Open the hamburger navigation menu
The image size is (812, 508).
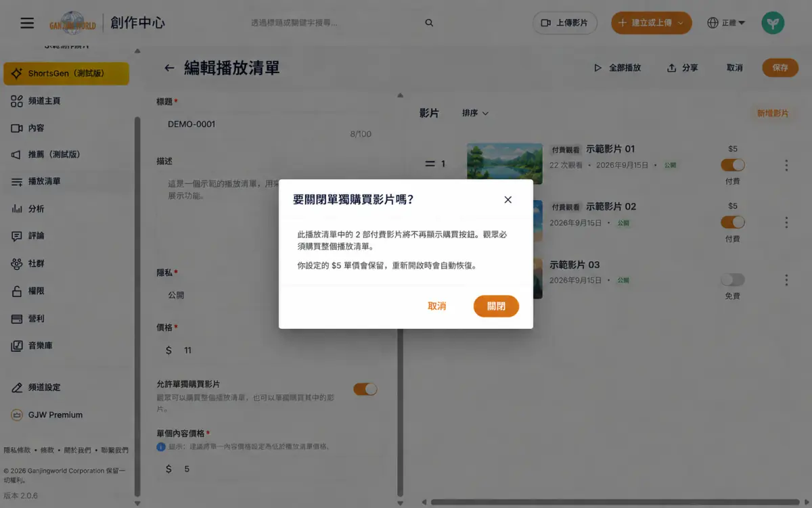(x=27, y=23)
